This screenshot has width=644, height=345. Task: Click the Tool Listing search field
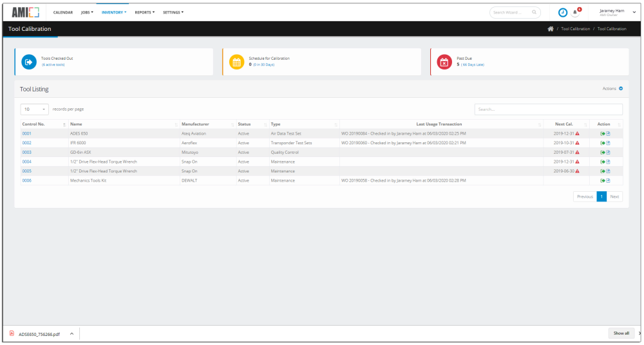548,109
